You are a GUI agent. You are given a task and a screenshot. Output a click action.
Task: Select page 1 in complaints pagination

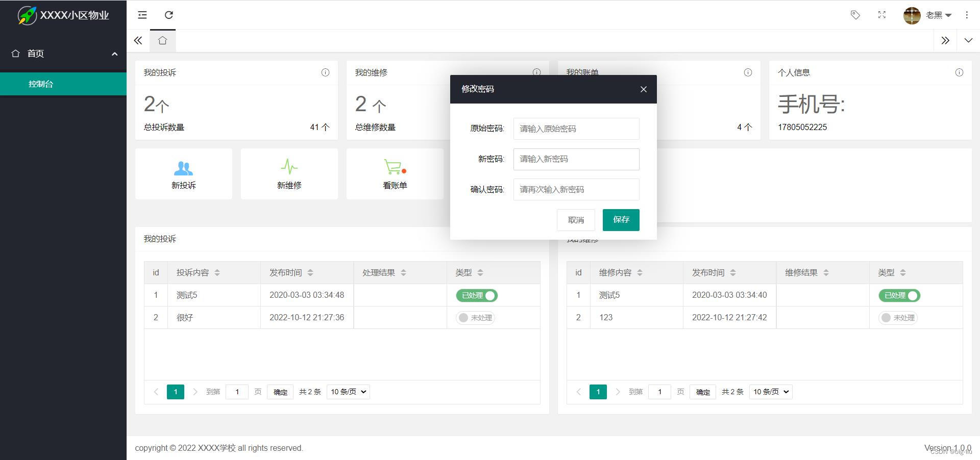[x=176, y=392]
